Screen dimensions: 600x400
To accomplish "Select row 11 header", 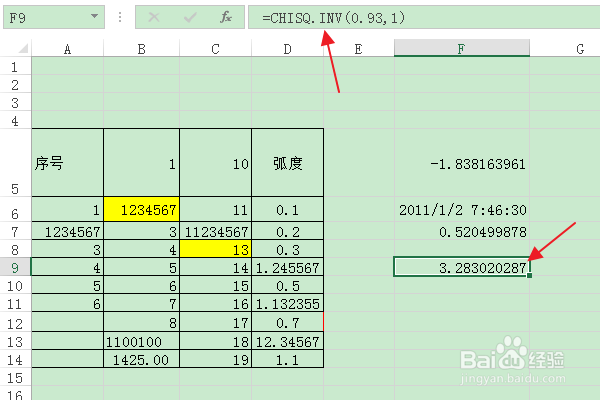I will 15,303.
